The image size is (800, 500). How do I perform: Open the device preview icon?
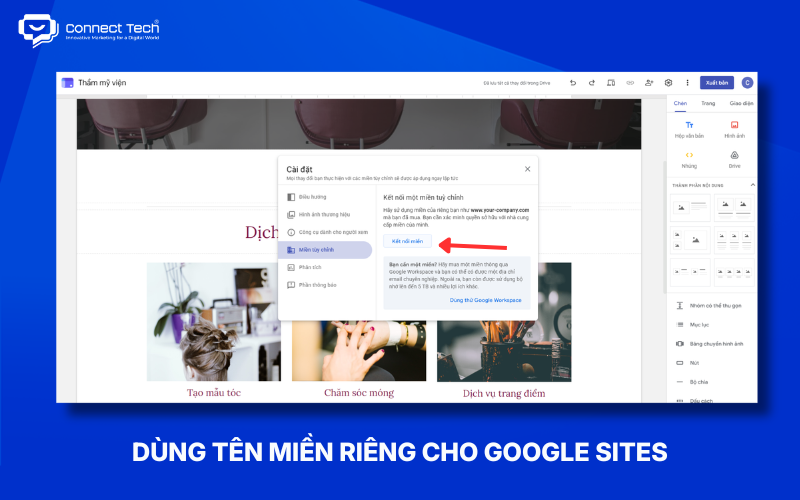[x=611, y=83]
